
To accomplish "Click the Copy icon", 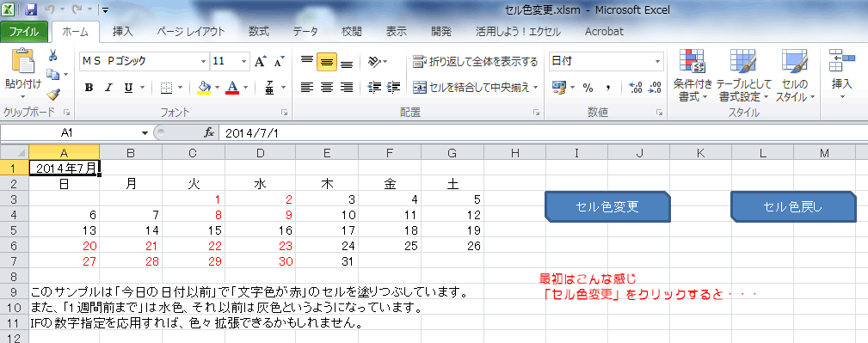I will click(53, 74).
